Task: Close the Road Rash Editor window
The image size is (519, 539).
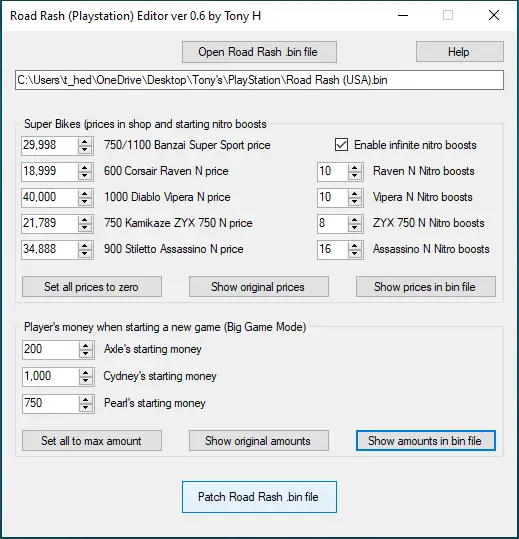Action: pyautogui.click(x=494, y=15)
